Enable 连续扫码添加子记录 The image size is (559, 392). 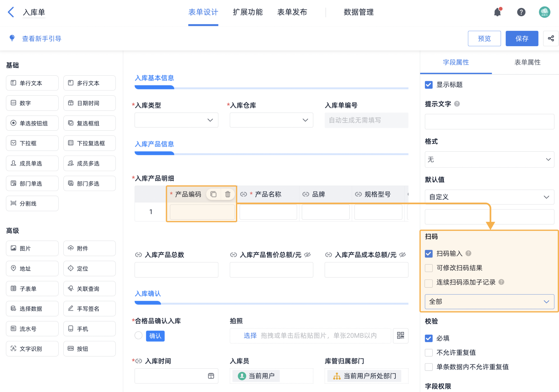(428, 283)
